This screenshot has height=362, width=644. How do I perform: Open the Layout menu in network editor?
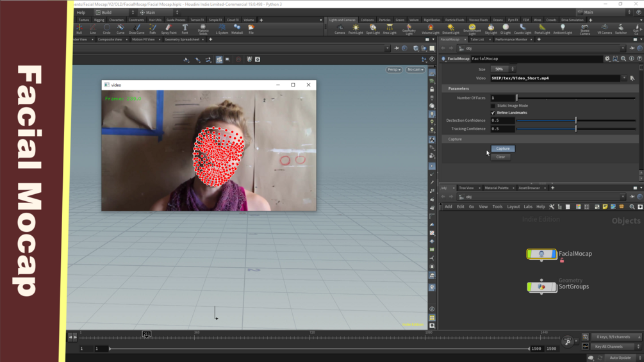(513, 207)
